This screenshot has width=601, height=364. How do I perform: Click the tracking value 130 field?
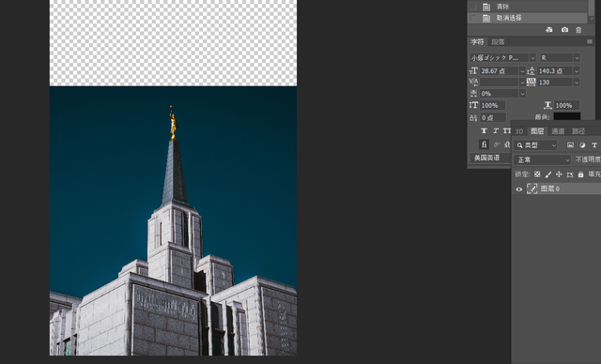555,83
